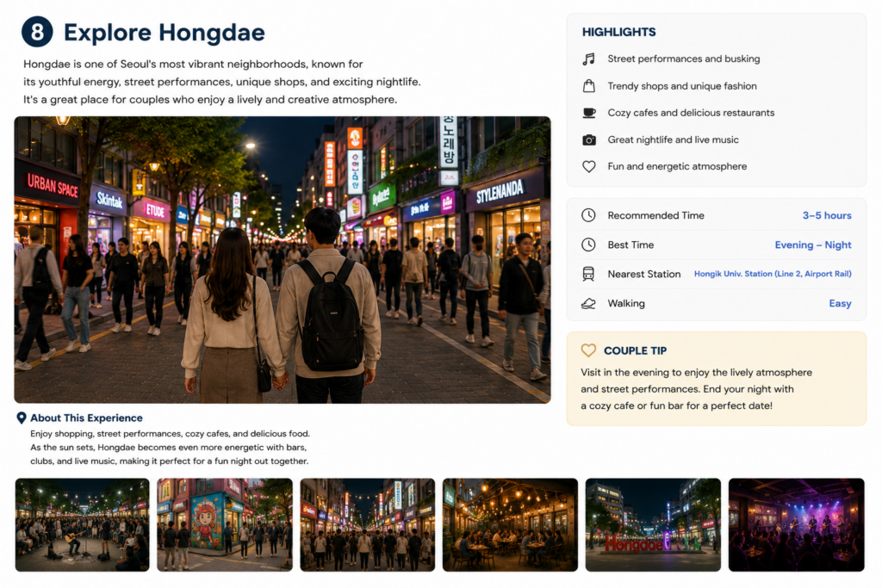The height and width of the screenshot is (588, 882).
Task: Click the About This Experience heading
Action: tap(86, 418)
